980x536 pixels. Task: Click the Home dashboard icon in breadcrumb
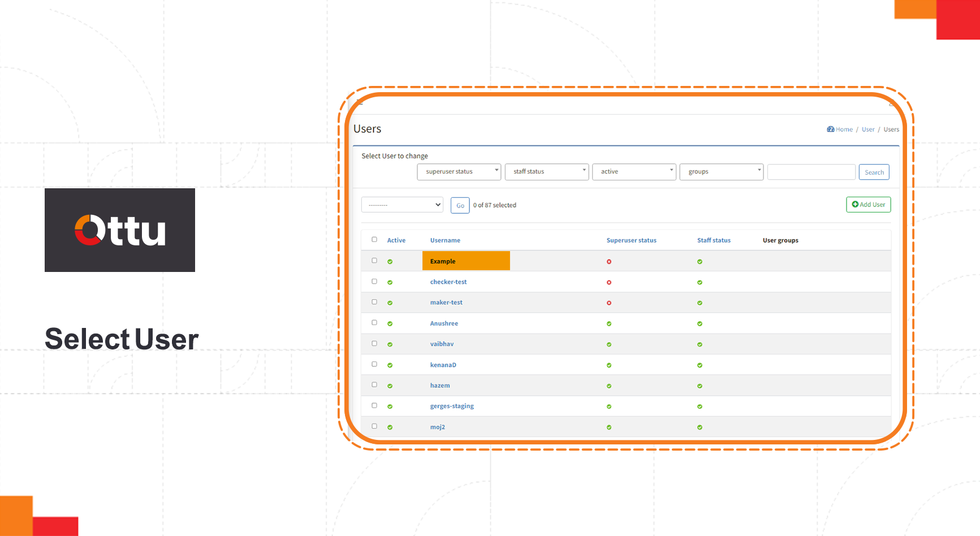coord(830,129)
